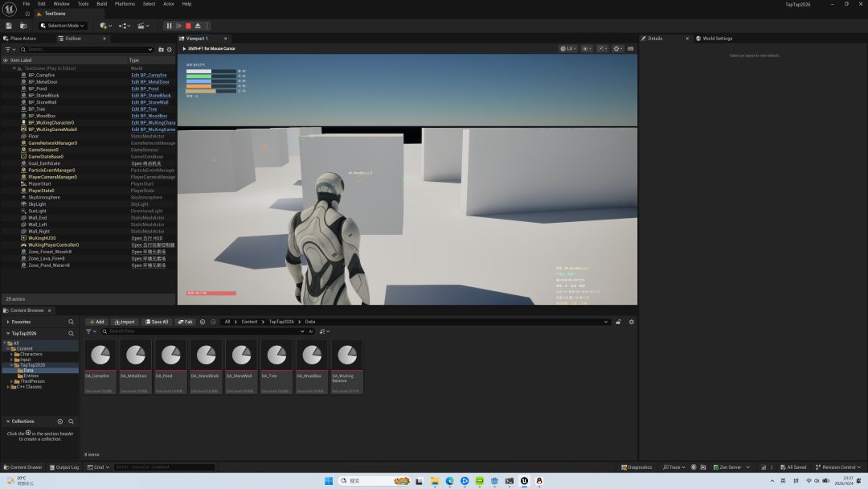Image resolution: width=868 pixels, height=489 pixels.
Task: Select BP_WuXingCharacter0 in the Outliner
Action: pyautogui.click(x=51, y=122)
